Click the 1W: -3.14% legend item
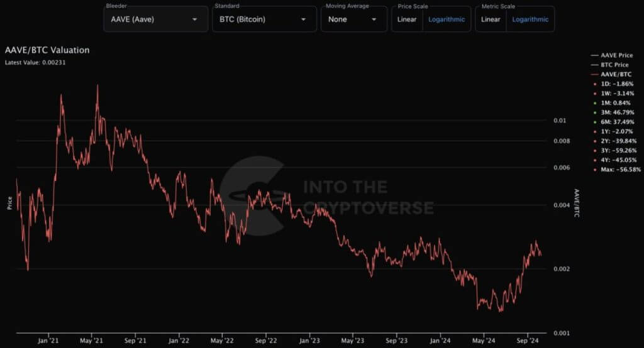This screenshot has width=644, height=348. click(x=614, y=93)
